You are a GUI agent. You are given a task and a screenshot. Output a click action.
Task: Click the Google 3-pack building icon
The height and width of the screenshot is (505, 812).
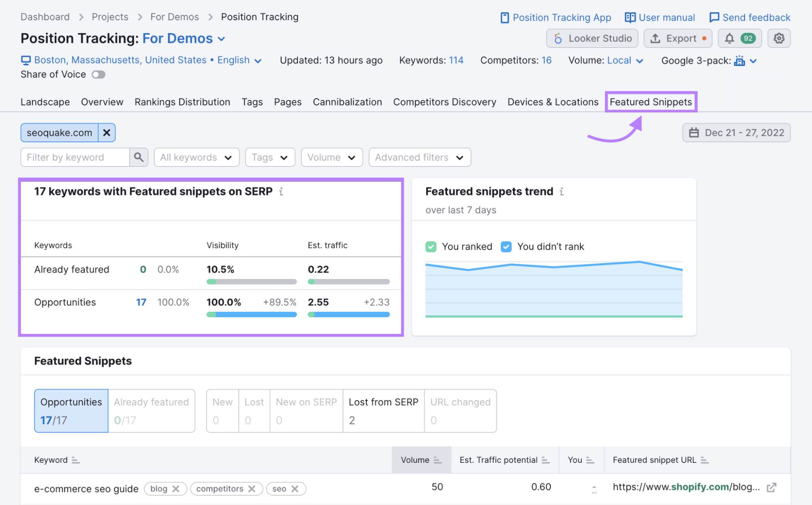pos(739,61)
